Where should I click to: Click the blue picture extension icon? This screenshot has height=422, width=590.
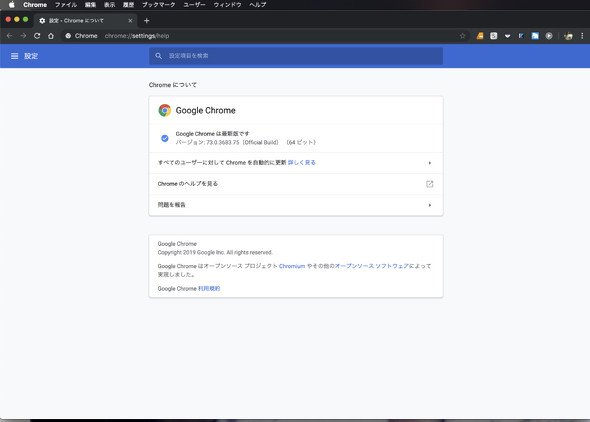[535, 36]
